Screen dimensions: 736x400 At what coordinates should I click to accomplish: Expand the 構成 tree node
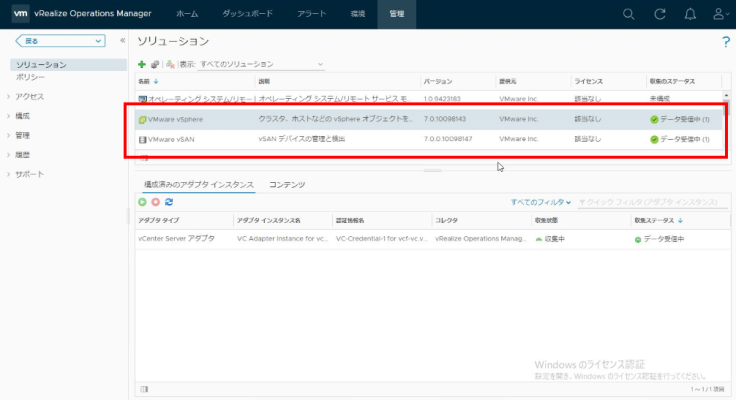[x=8, y=115]
